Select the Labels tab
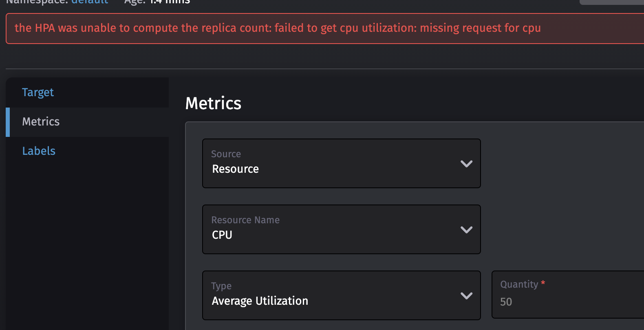This screenshot has height=330, width=644. 39,151
